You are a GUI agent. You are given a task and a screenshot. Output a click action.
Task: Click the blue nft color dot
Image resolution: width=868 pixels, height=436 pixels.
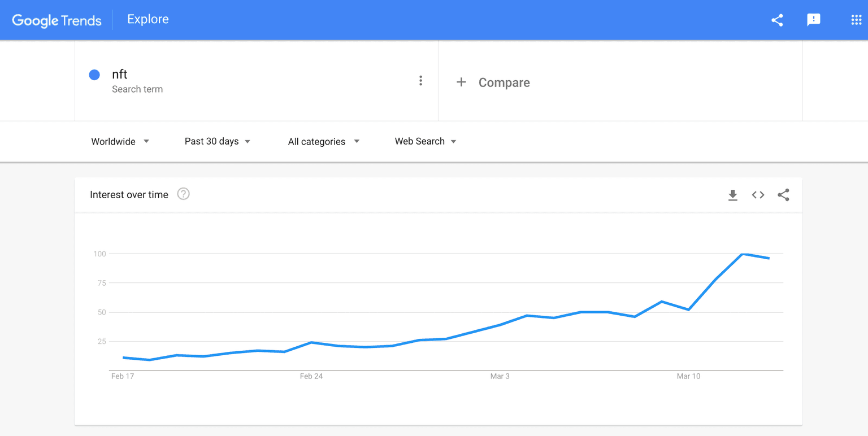[x=94, y=75]
